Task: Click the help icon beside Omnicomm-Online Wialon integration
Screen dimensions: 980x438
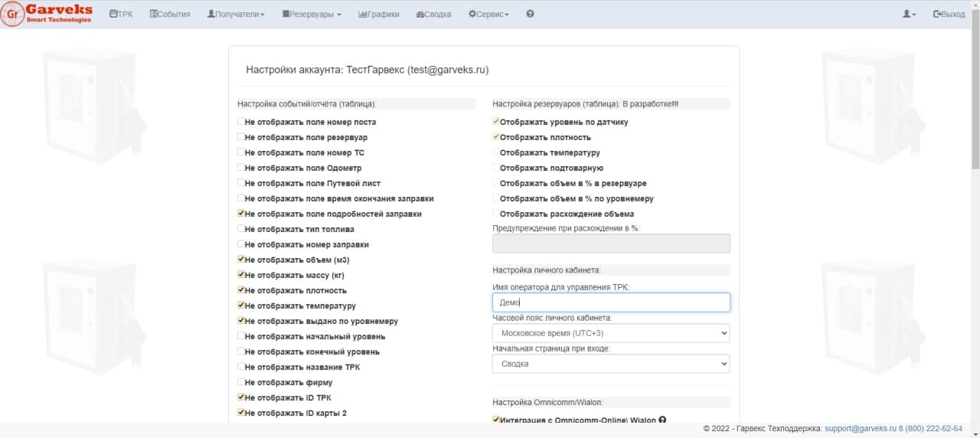Action: point(662,420)
